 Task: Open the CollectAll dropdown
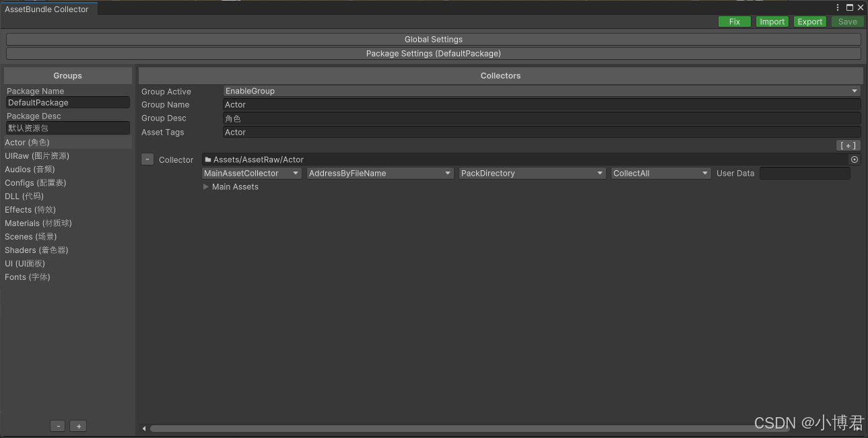(x=660, y=173)
